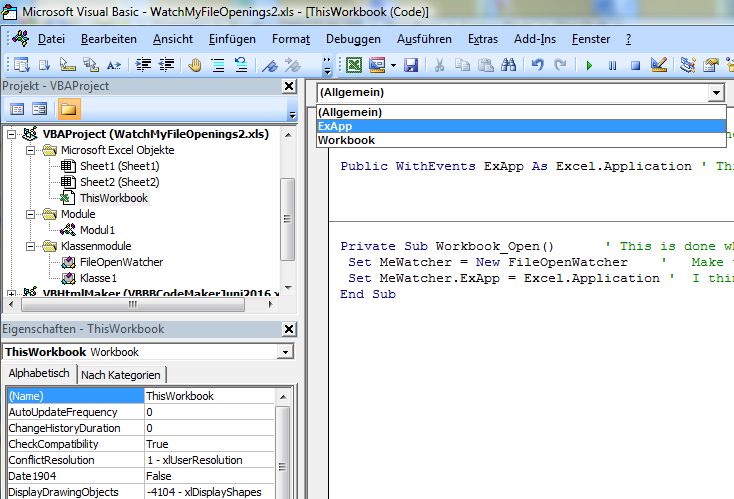The height and width of the screenshot is (499, 734).
Task: Open the Project Explorer toolbar icon
Action: pos(687,65)
